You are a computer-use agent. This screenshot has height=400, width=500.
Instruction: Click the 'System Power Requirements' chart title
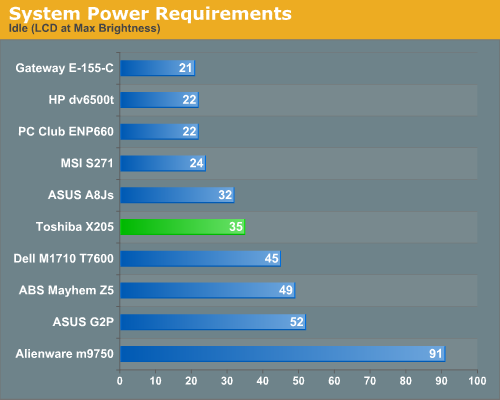click(150, 14)
